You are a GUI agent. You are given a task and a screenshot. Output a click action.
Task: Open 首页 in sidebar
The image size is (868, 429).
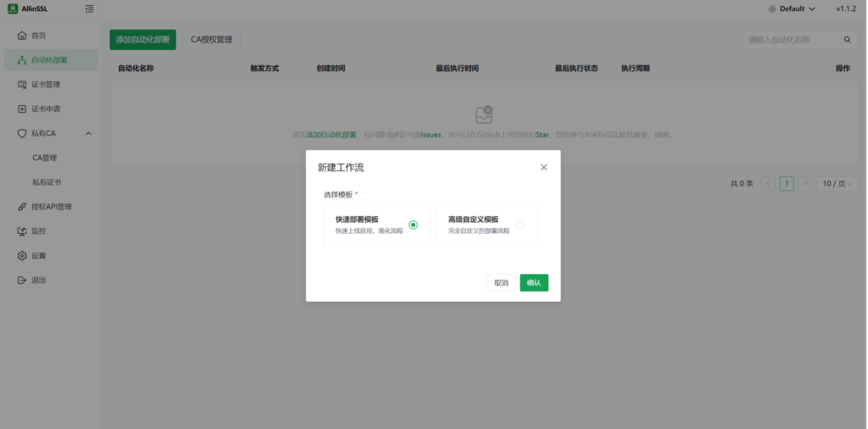tap(51, 36)
